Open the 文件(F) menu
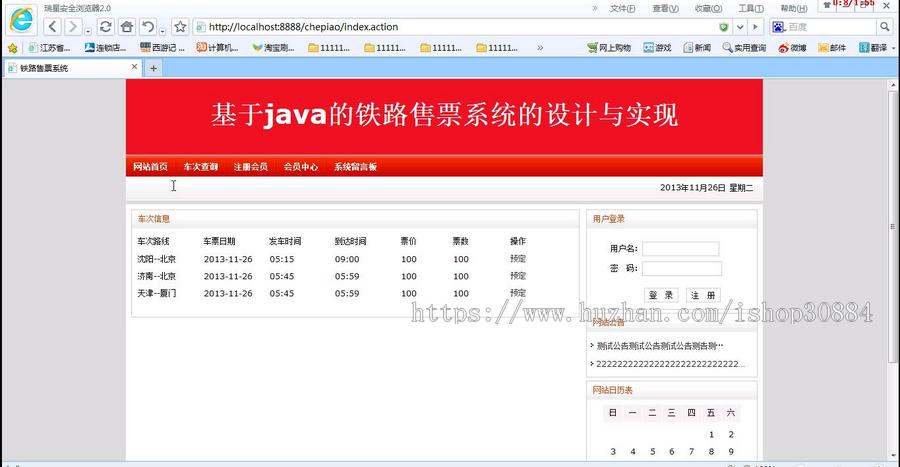The width and height of the screenshot is (900, 467). (x=622, y=8)
